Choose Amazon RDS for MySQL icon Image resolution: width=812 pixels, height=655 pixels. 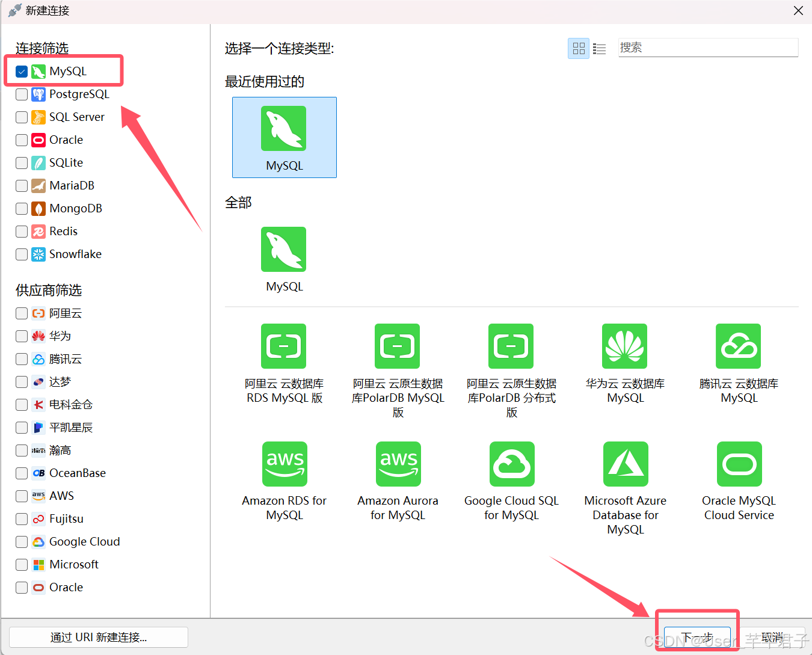tap(285, 464)
